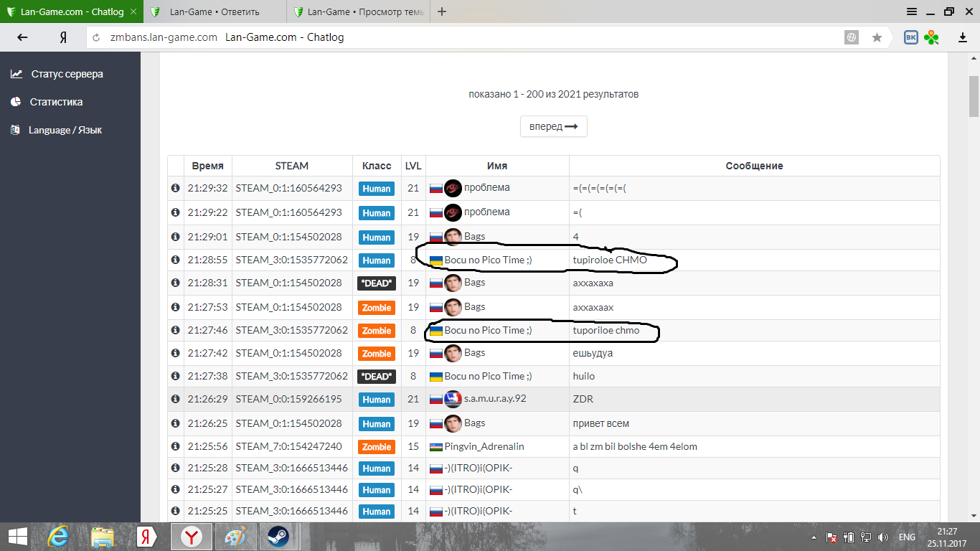The image size is (980, 551).
Task: Open Статистика in the sidebar
Action: coord(56,102)
